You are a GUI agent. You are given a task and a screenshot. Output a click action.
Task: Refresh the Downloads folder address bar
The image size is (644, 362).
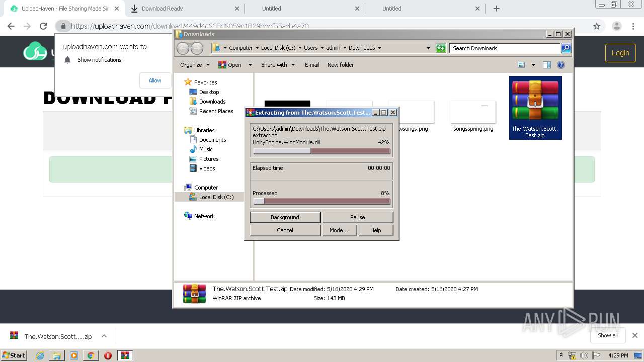(x=441, y=48)
